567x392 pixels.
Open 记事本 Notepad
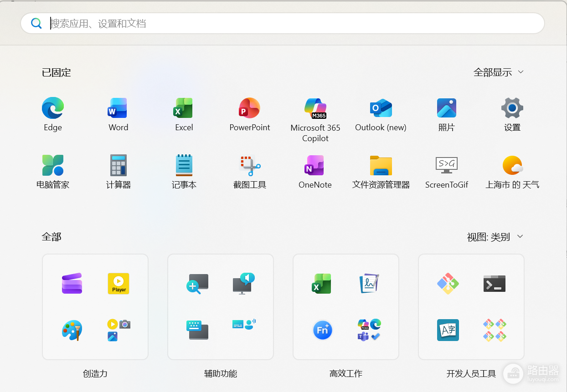[184, 165]
